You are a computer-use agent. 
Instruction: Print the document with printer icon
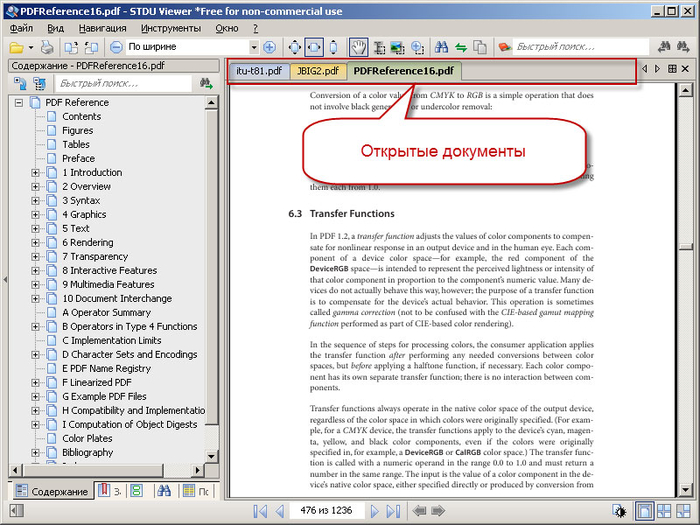point(47,47)
